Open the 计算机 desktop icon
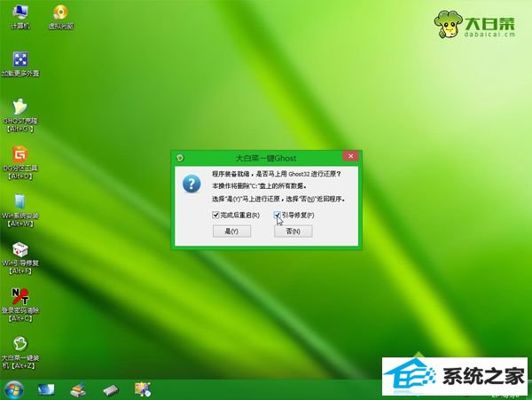Screen dimensions: 532x400 (20, 17)
